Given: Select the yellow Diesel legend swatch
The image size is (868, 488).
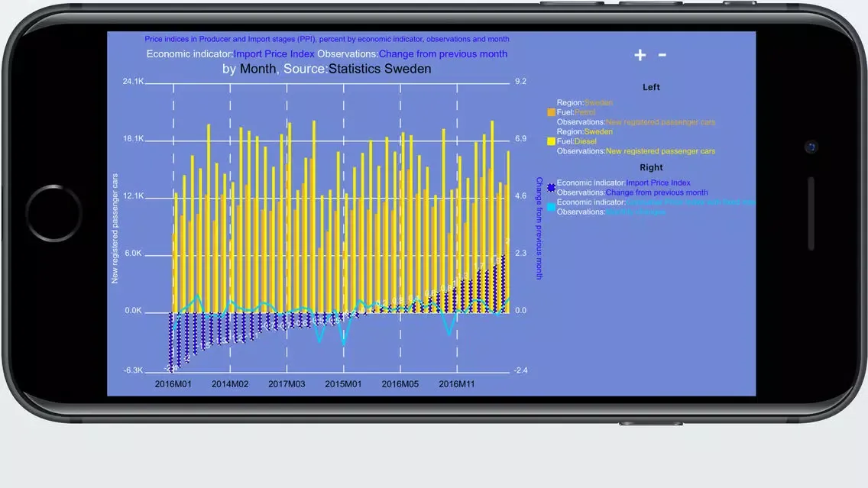Looking at the screenshot, I should tap(551, 141).
